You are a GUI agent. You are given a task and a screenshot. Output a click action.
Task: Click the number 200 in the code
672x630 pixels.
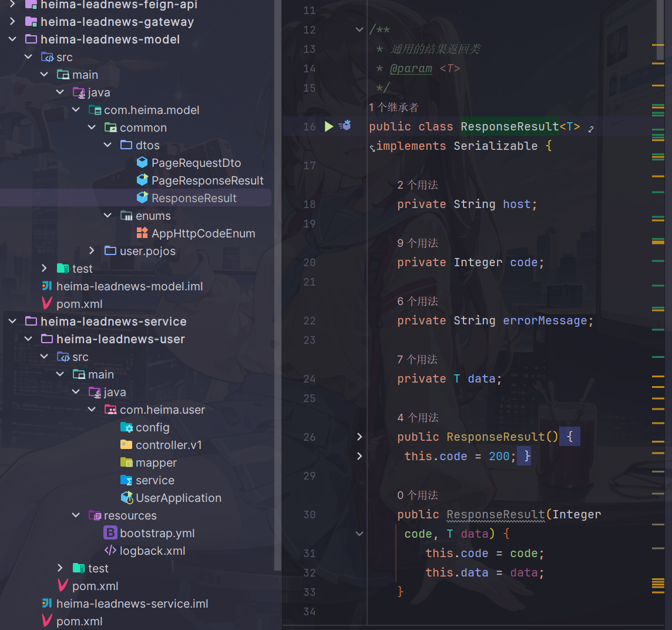(x=499, y=456)
